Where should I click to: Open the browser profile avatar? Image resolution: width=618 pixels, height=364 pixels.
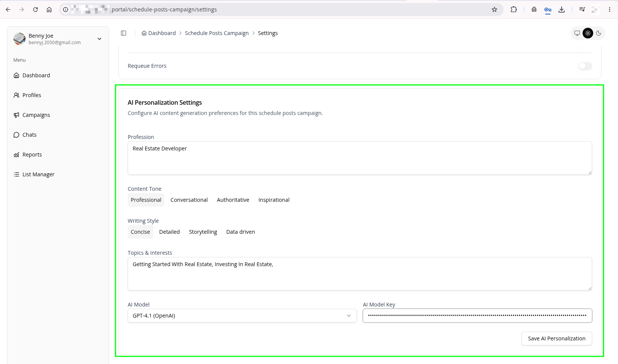point(596,10)
